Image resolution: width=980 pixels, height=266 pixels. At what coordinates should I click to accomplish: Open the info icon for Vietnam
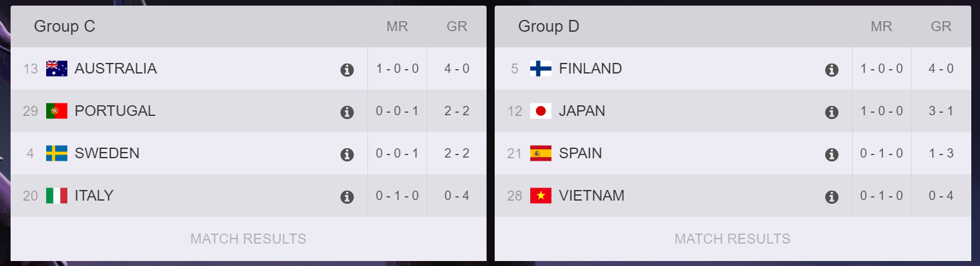click(832, 197)
